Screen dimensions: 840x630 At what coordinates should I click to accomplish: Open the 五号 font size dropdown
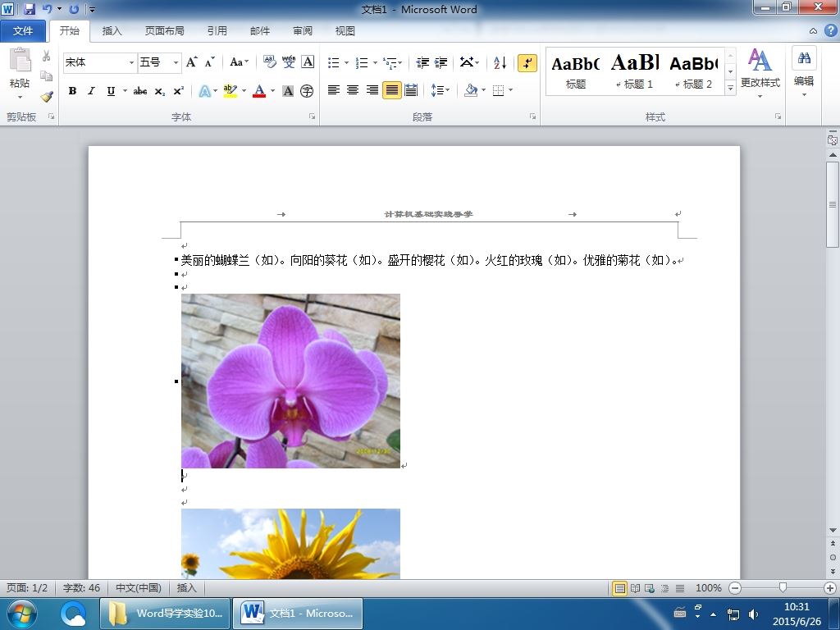point(176,62)
